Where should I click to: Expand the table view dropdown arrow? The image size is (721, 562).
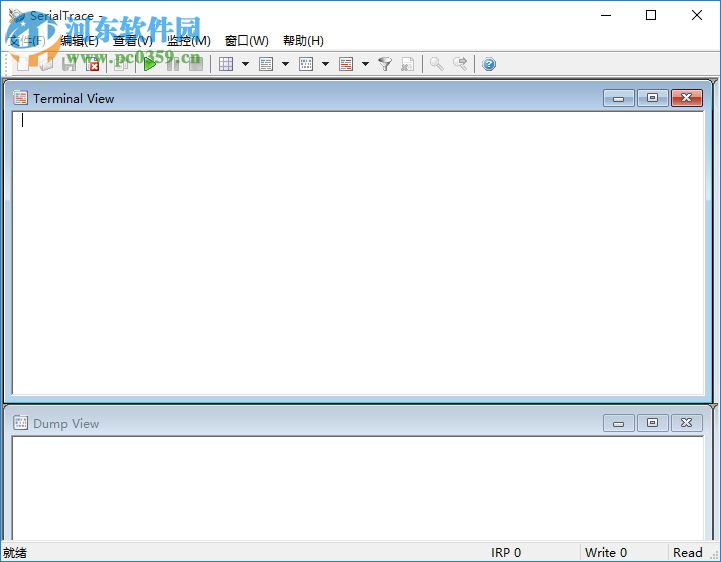(246, 64)
